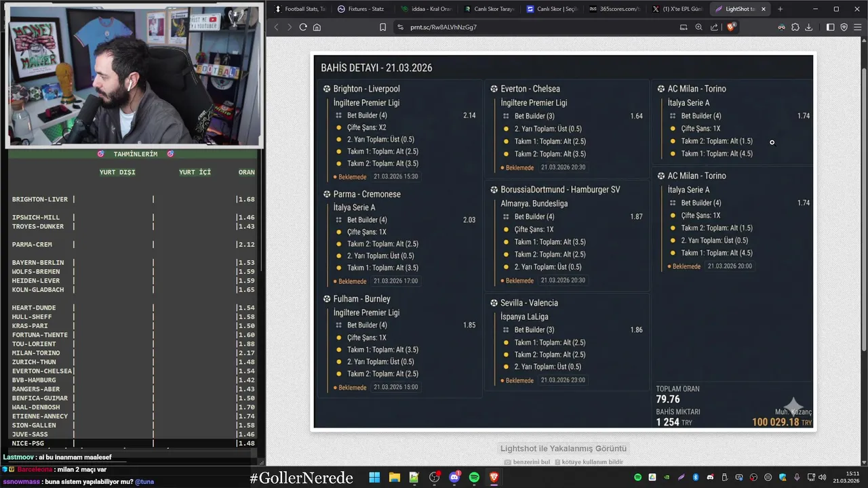Open File Explorer from the taskbar
868x488 pixels.
pyautogui.click(x=394, y=477)
